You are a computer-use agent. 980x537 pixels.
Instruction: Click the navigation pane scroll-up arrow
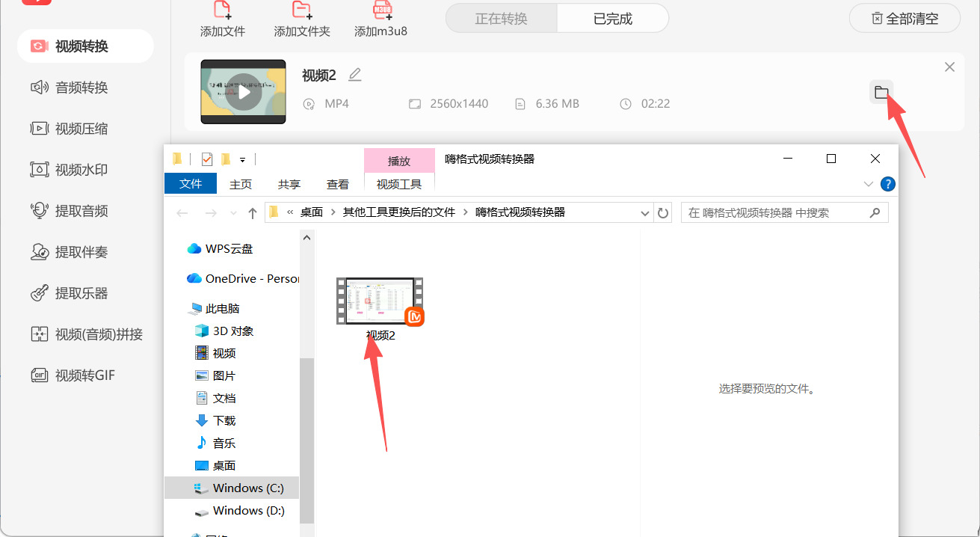click(306, 237)
